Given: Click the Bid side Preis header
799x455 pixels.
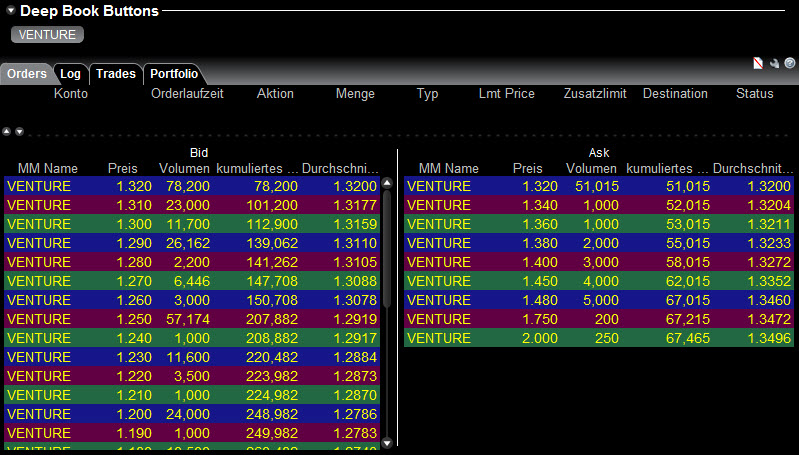Looking at the screenshot, I should tap(123, 169).
